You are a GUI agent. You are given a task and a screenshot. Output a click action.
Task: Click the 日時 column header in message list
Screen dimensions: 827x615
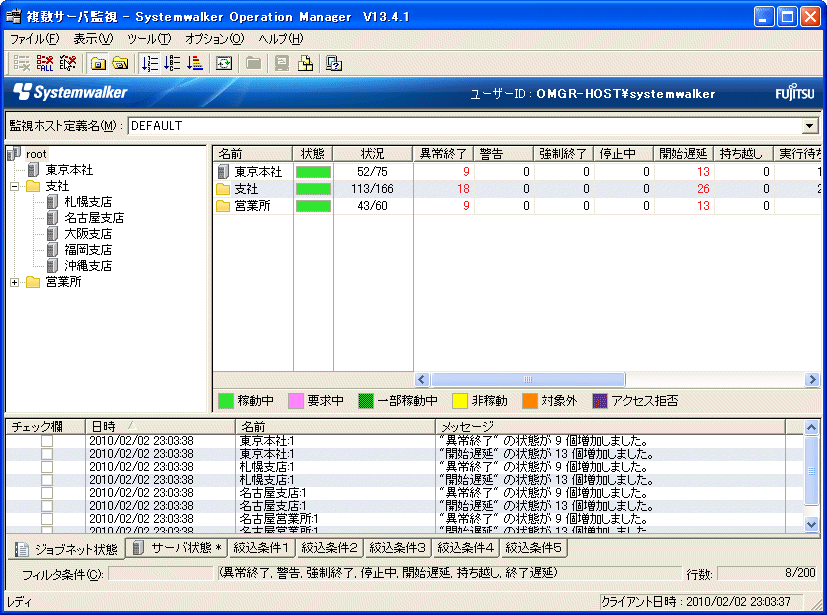pos(160,427)
